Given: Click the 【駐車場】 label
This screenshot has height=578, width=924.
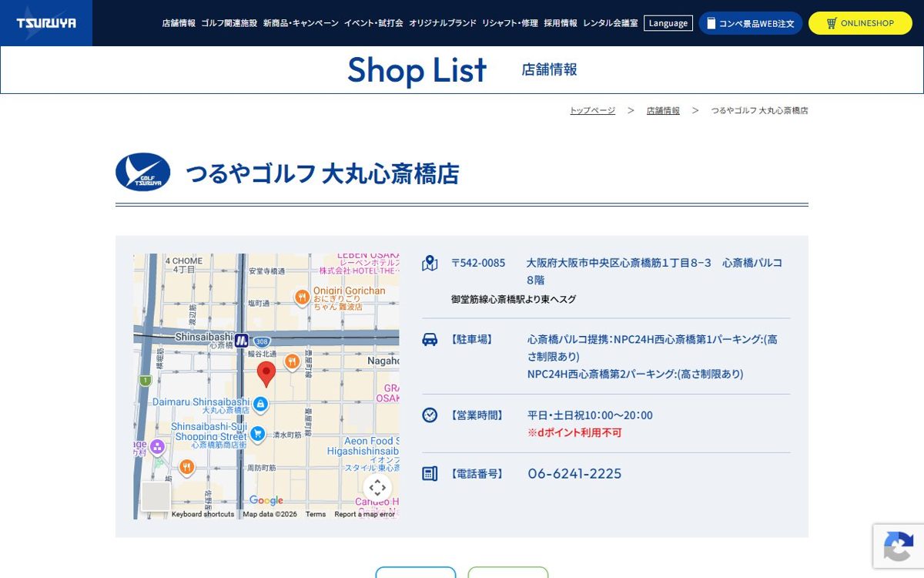Looking at the screenshot, I should tap(472, 339).
